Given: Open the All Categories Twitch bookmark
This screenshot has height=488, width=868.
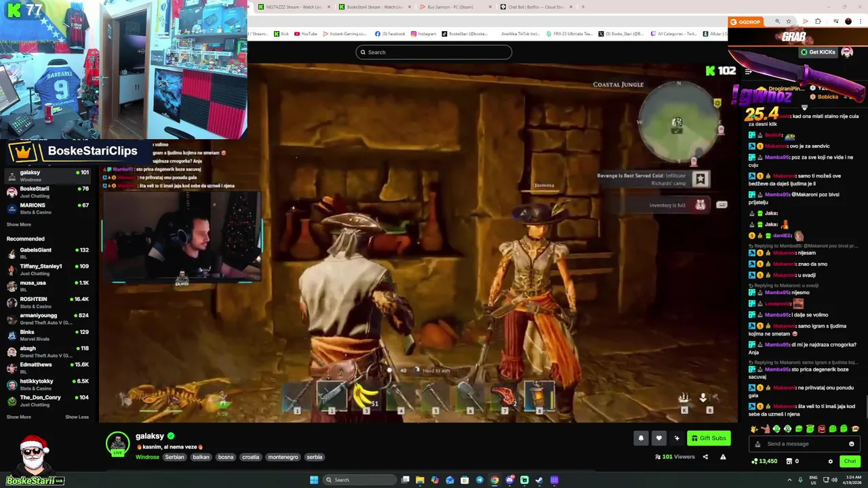Looking at the screenshot, I should tap(673, 34).
